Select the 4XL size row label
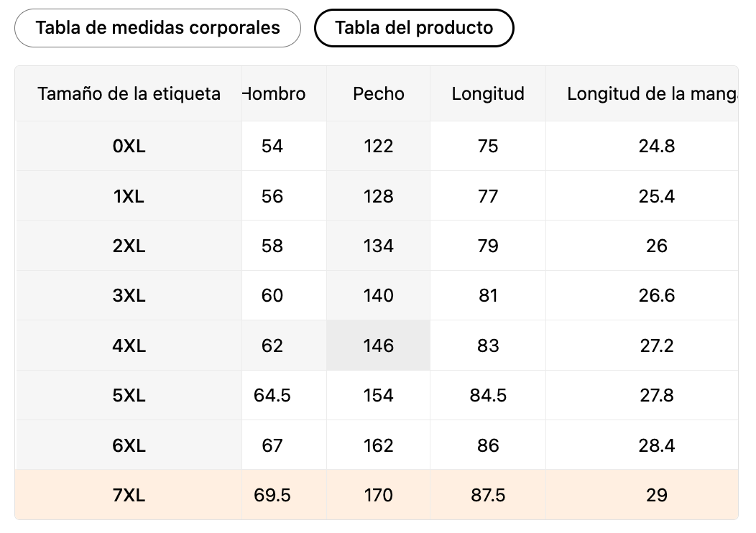Image resolution: width=756 pixels, height=533 pixels. [129, 346]
